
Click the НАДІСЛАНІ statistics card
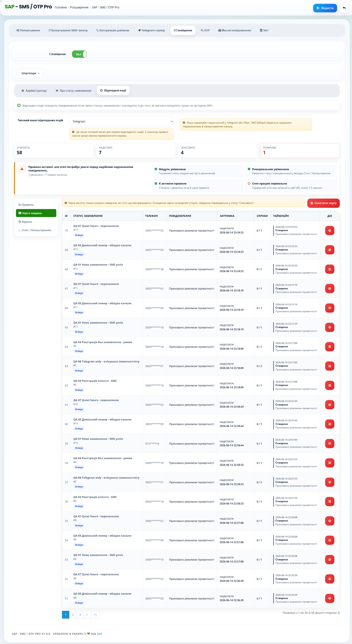[136, 150]
